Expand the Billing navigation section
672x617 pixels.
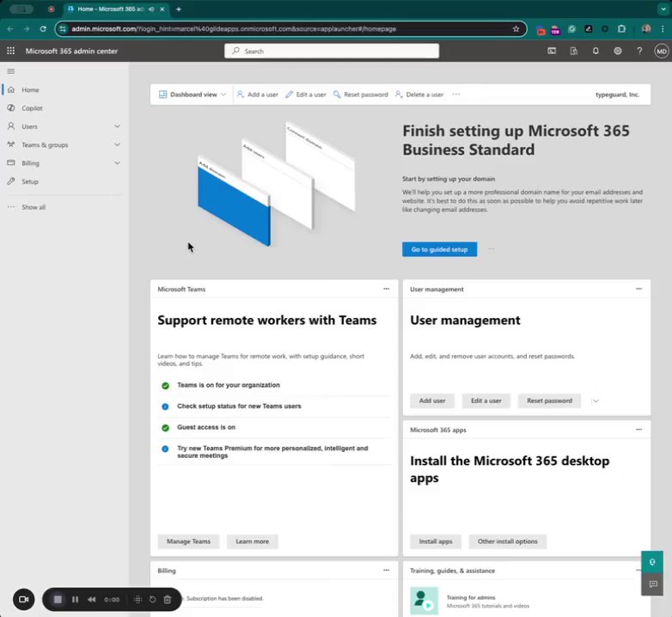117,163
